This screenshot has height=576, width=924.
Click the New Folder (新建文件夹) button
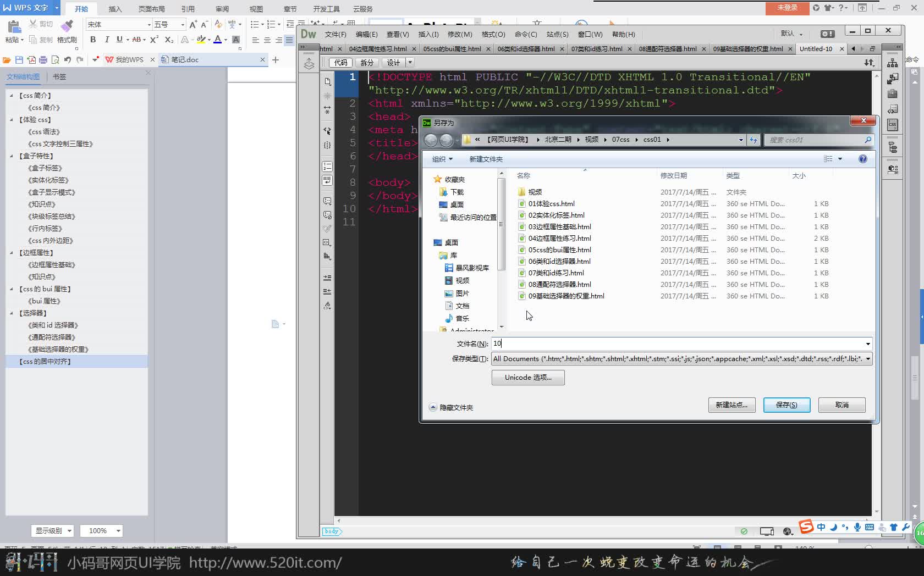pyautogui.click(x=486, y=159)
